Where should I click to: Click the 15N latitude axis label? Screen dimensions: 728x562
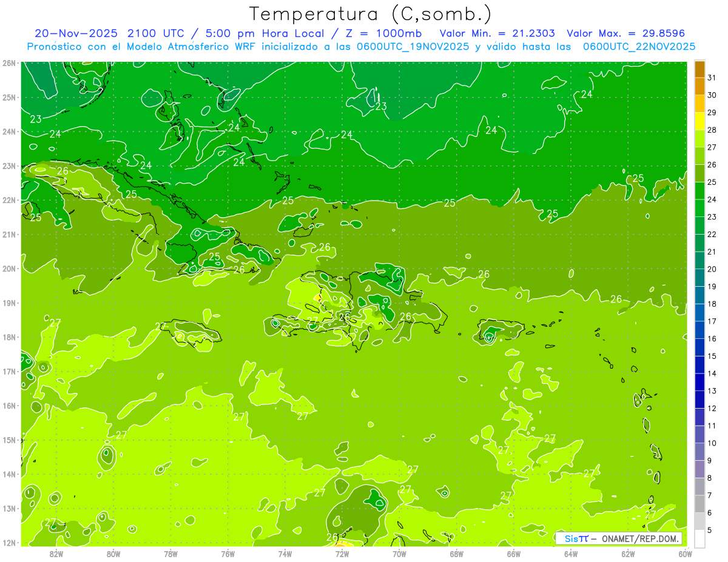point(9,440)
